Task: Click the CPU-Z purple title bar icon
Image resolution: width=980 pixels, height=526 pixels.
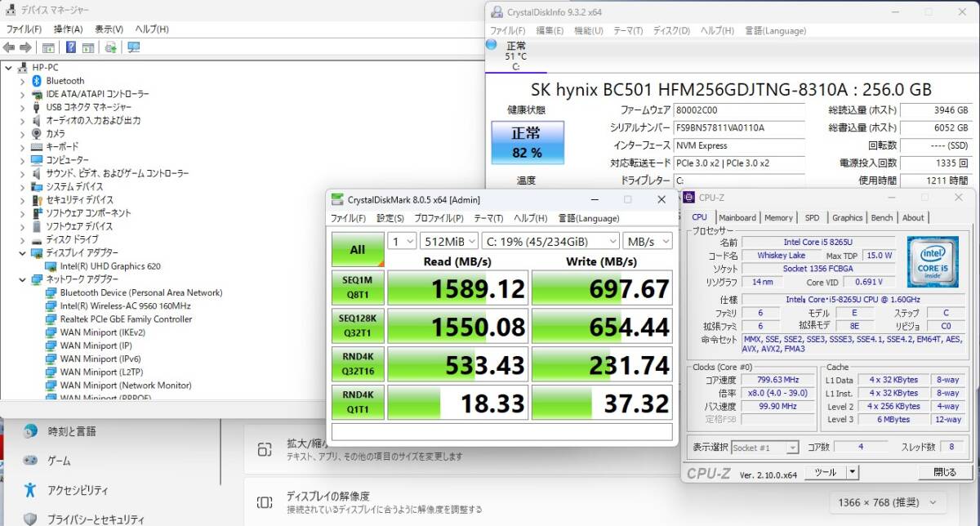Action: (x=689, y=197)
